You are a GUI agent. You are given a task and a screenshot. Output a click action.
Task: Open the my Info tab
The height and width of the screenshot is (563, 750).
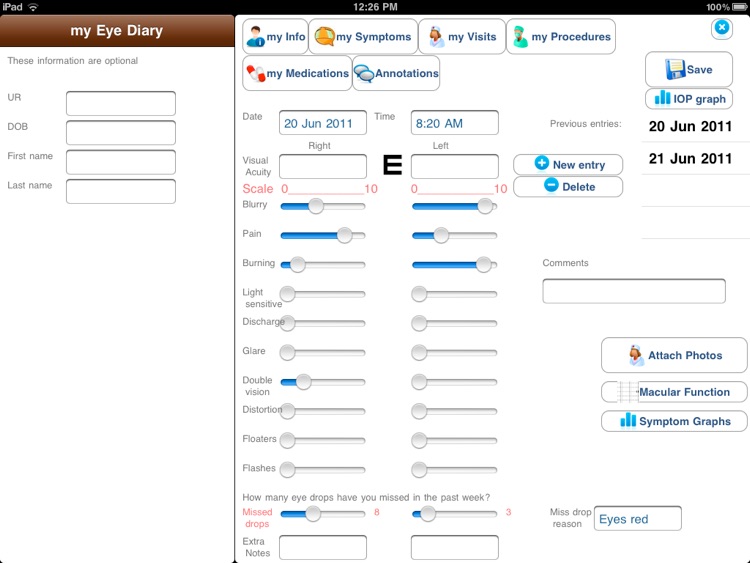click(276, 36)
